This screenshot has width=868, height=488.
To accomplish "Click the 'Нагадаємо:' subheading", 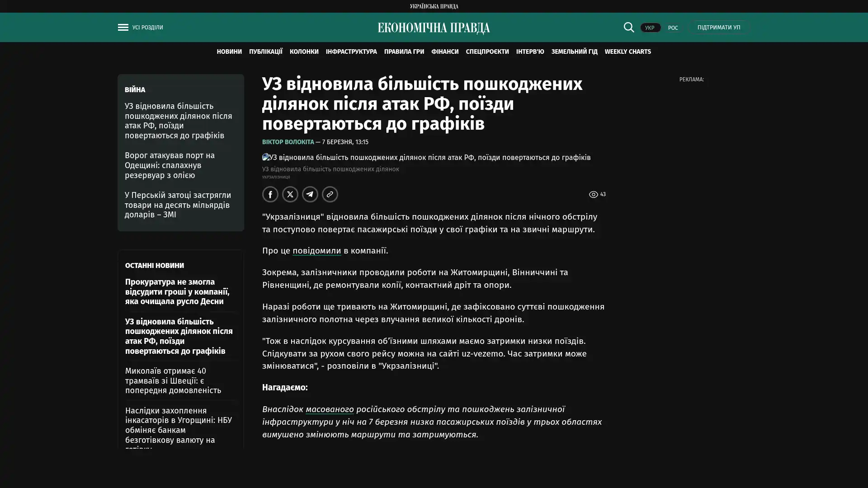I will click(285, 387).
